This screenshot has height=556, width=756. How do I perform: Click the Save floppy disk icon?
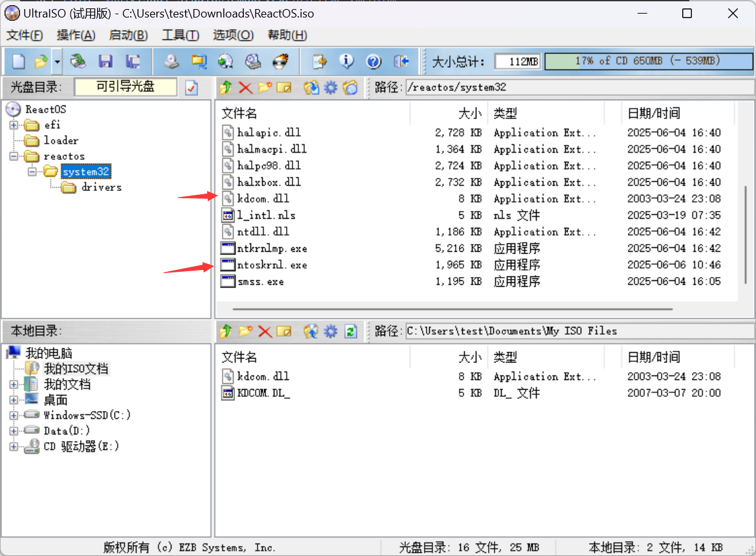pyautogui.click(x=105, y=61)
